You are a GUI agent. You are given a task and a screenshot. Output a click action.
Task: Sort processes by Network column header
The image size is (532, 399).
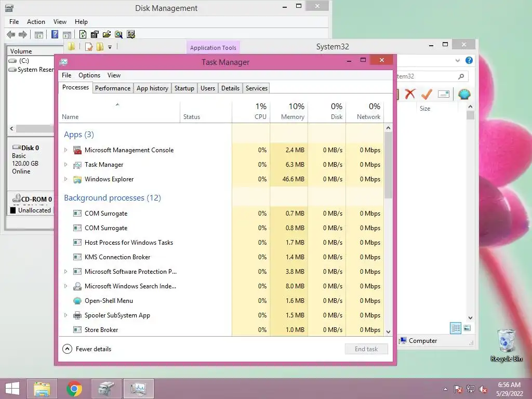[x=365, y=111]
